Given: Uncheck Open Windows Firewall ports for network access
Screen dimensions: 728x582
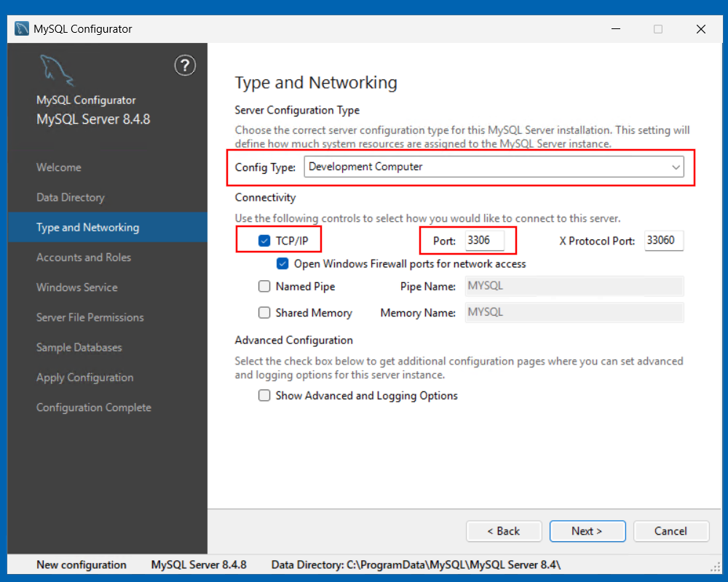Looking at the screenshot, I should (x=282, y=263).
